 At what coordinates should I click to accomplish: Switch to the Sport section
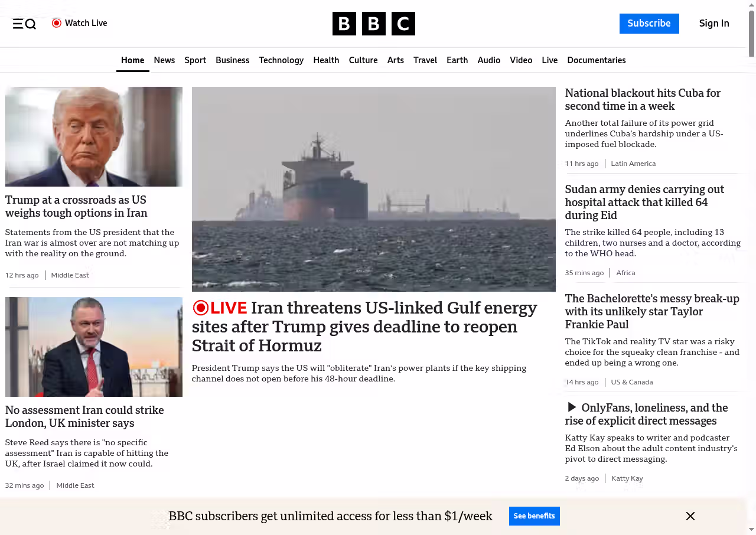coord(195,60)
